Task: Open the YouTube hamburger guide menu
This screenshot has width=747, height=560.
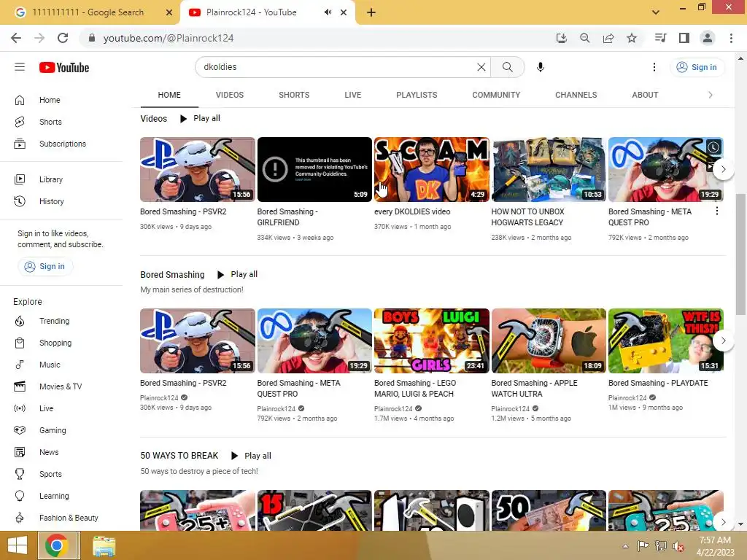Action: 20,67
